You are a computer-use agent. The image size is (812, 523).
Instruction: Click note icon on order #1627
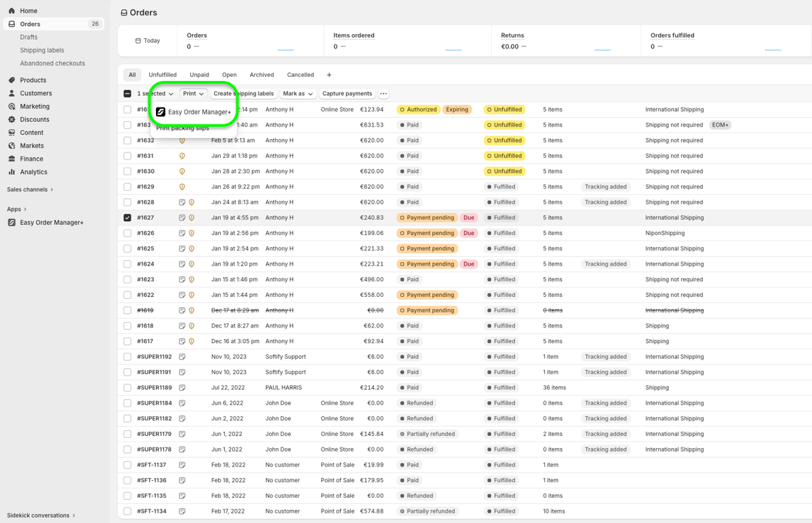click(x=182, y=218)
